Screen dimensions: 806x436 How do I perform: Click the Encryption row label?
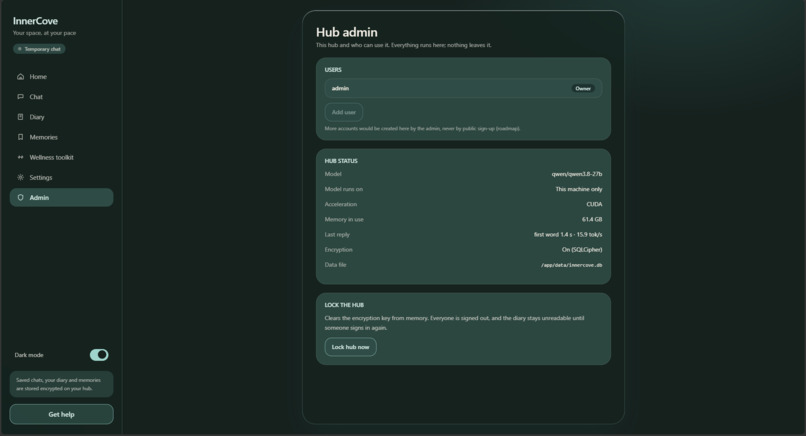pos(338,250)
